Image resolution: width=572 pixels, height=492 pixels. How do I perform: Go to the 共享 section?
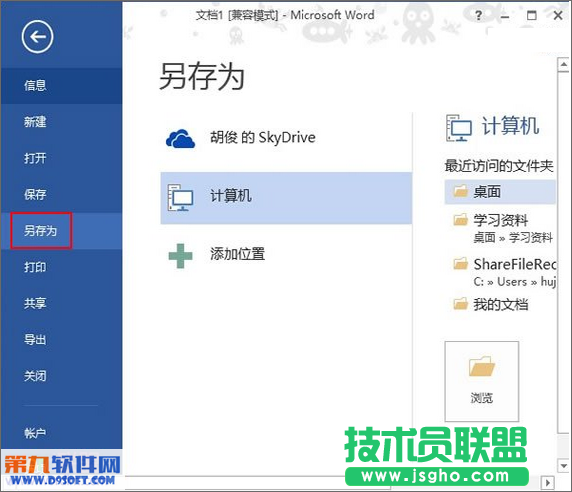pyautogui.click(x=61, y=303)
